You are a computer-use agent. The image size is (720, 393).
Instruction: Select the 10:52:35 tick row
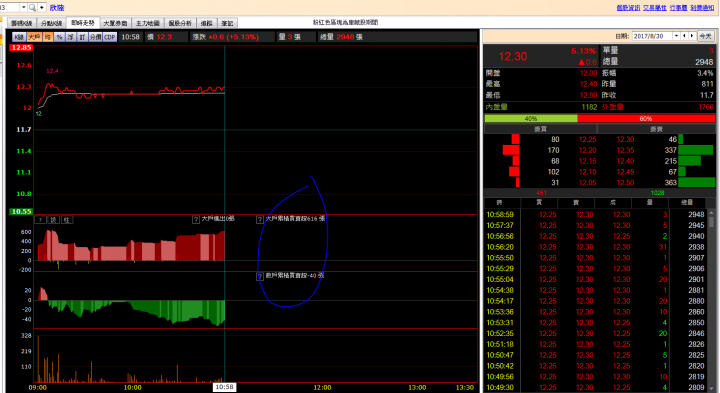[x=596, y=333]
